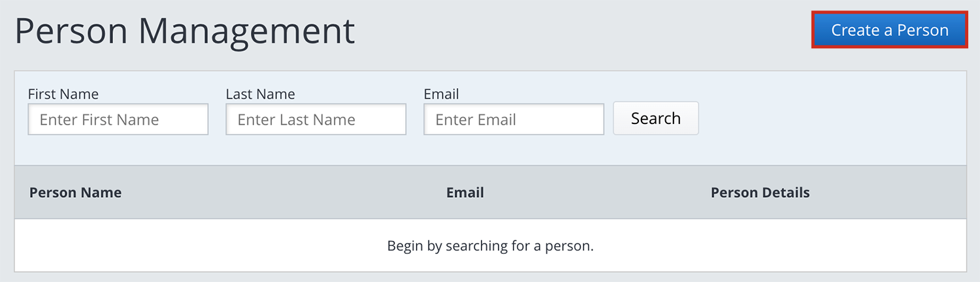Click the "Enter Email" placeholder text

476,120
